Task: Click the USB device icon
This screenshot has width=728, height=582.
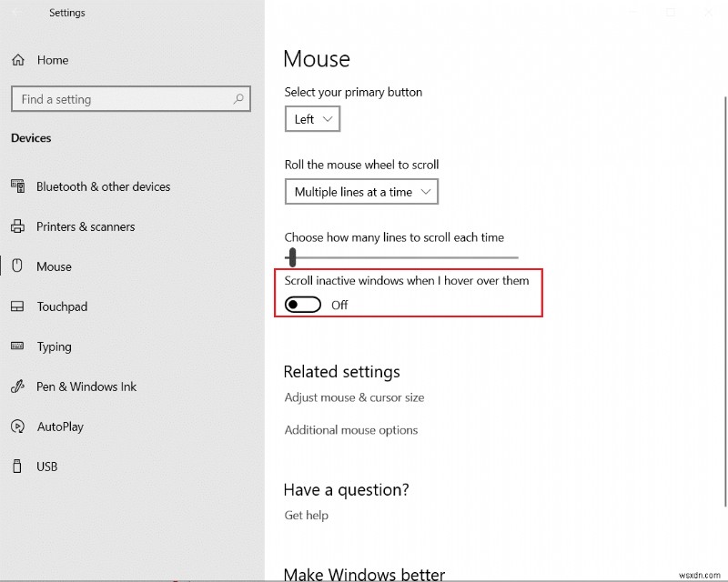Action: [17, 467]
